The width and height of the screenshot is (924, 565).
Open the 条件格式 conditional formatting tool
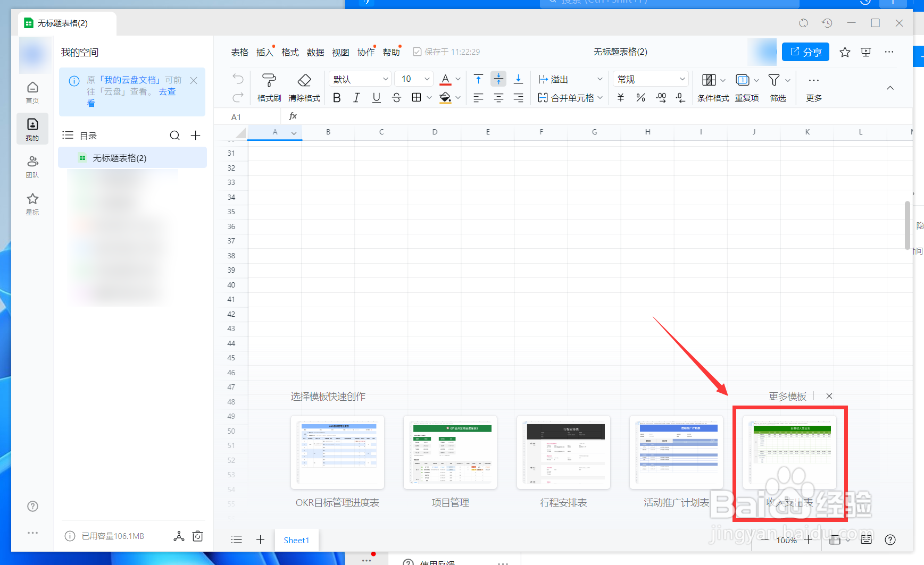click(x=713, y=87)
